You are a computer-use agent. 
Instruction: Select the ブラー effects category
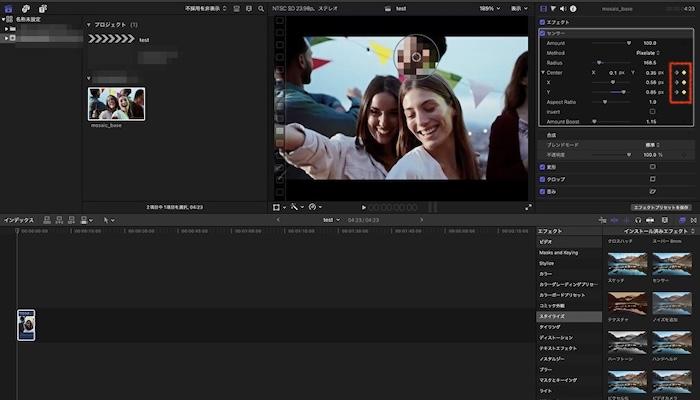(x=547, y=369)
